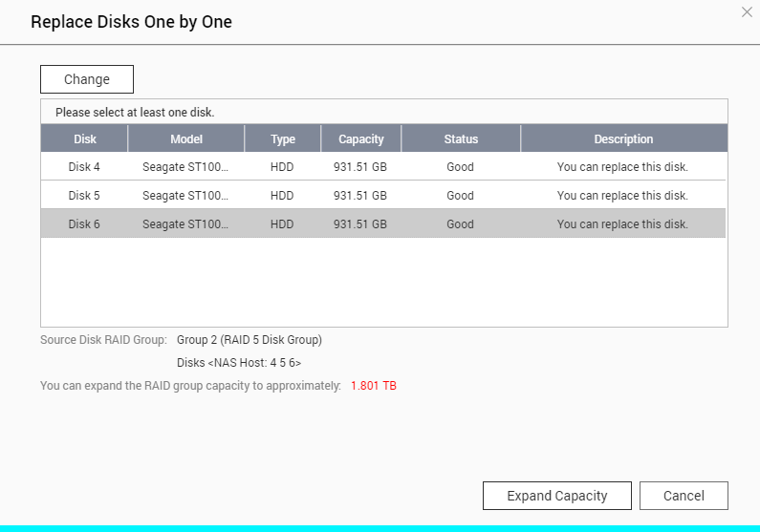Click Disk 4 type HDD
Image resolution: width=760 pixels, height=532 pixels.
(x=282, y=167)
